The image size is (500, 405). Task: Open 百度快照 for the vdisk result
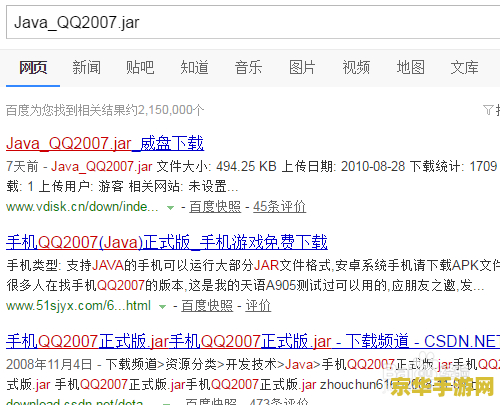(x=215, y=207)
